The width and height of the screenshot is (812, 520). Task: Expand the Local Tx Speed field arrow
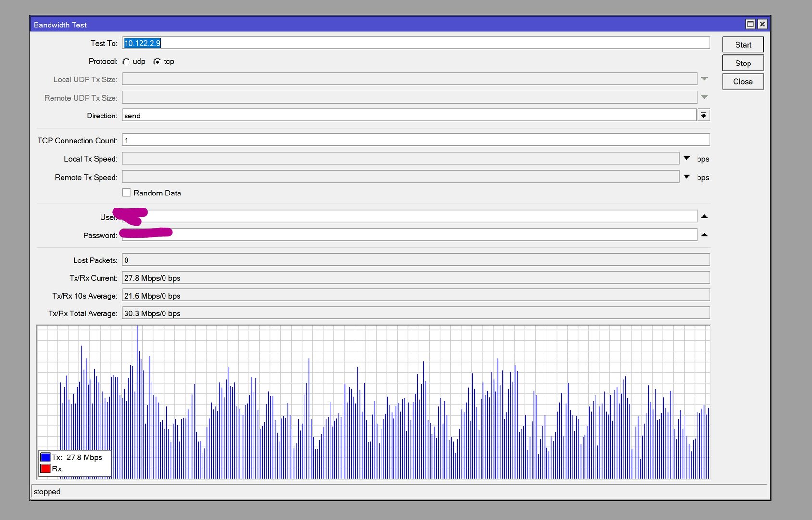[686, 158]
